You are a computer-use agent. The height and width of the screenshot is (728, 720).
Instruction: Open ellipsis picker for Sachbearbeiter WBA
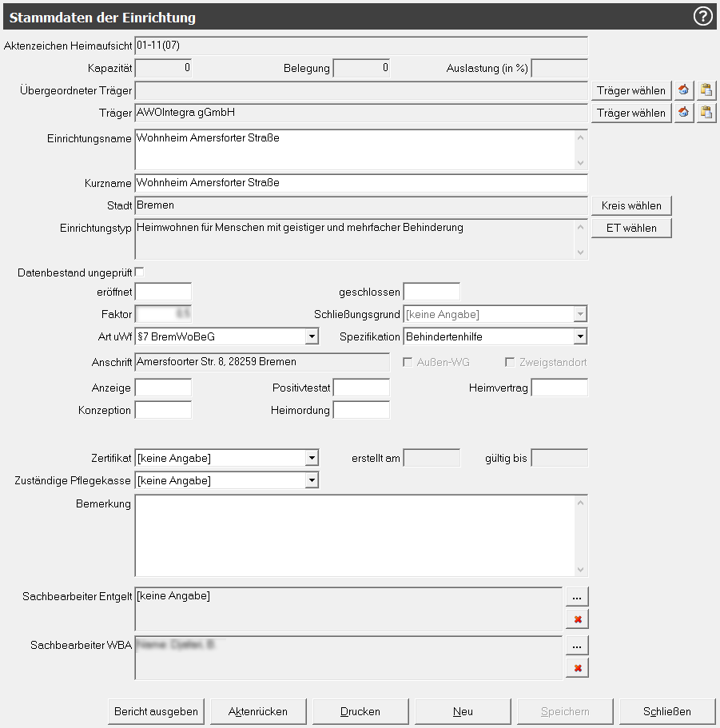click(577, 645)
